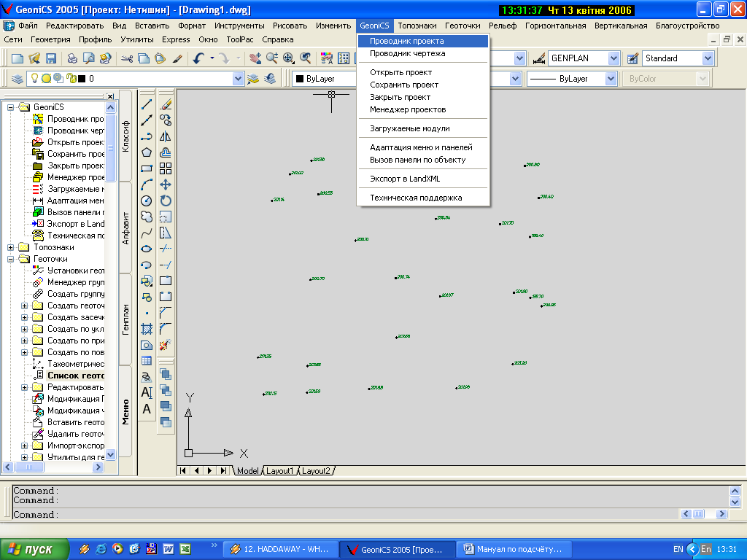
Task: Select the Spline draw tool
Action: click(x=147, y=233)
